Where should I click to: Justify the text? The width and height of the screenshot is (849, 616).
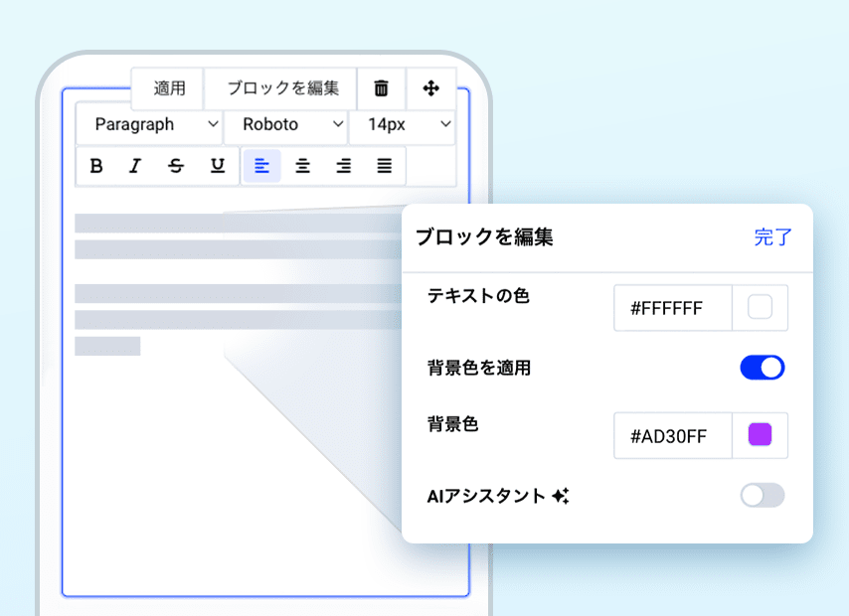[x=385, y=166]
